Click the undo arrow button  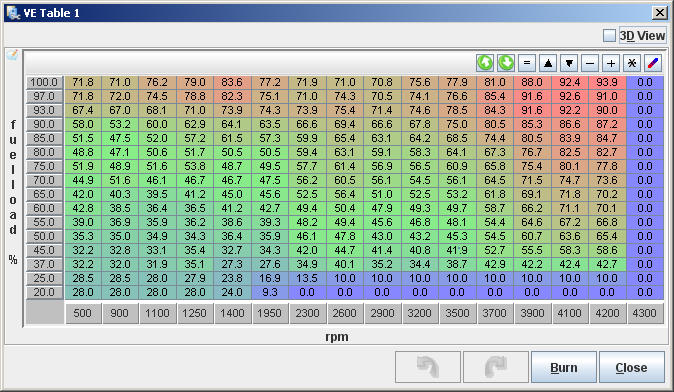tap(428, 367)
